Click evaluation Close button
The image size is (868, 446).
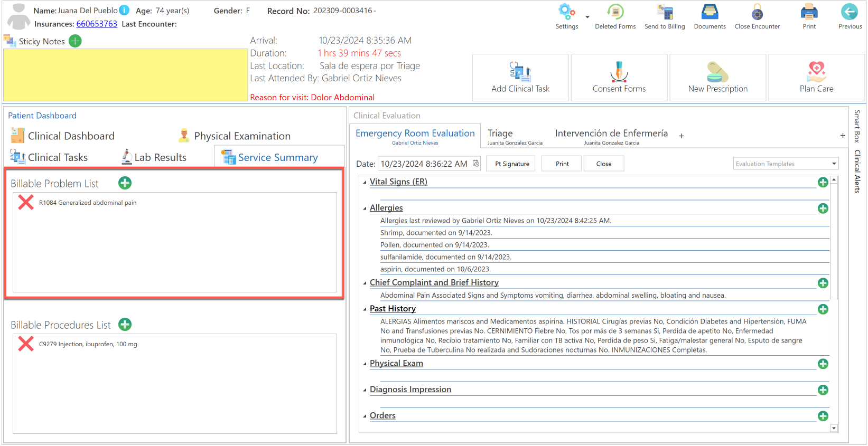tap(604, 164)
